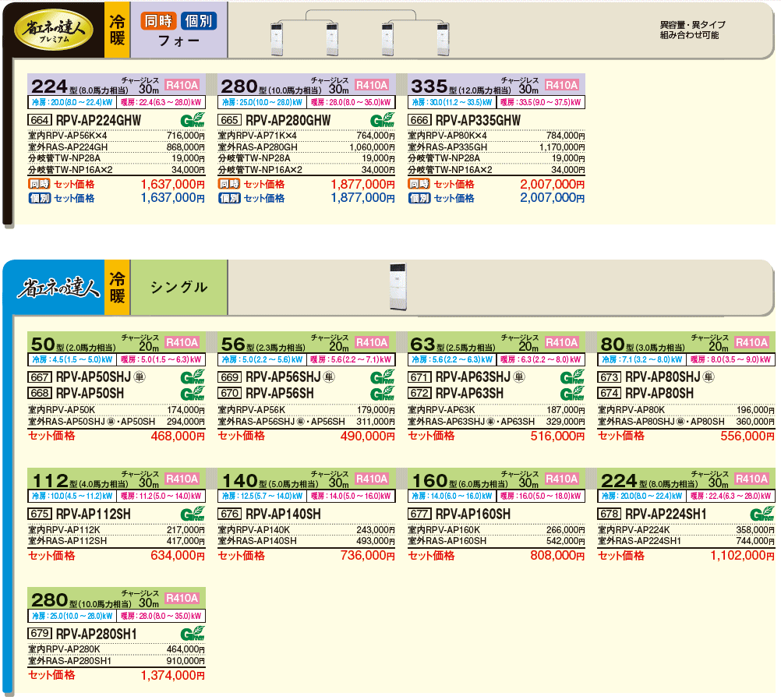Select the model name RPV-AP335GHW

[478, 120]
